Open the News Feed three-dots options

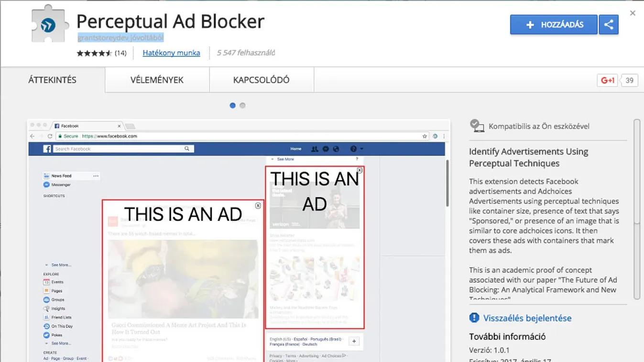(x=96, y=176)
